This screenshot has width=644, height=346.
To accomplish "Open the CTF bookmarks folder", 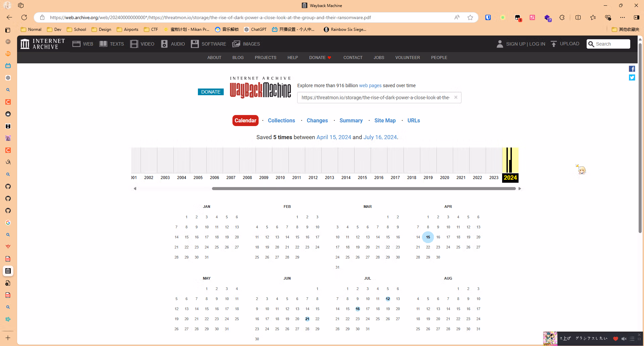I will point(151,30).
